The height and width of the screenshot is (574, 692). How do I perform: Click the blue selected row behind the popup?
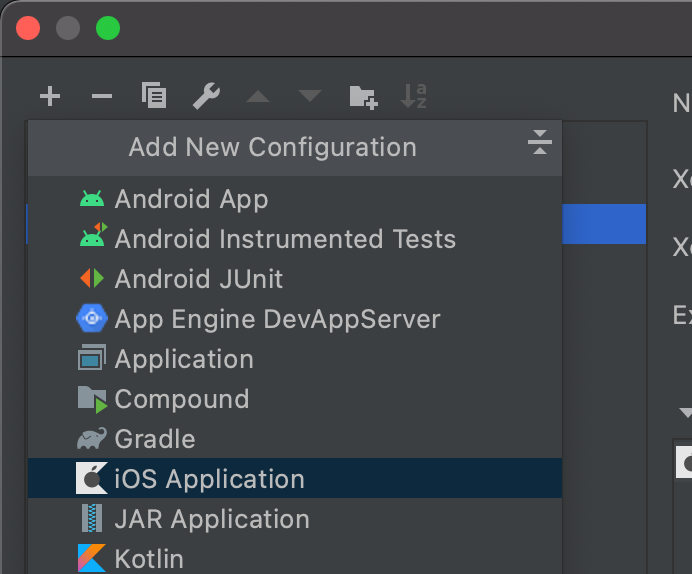[604, 224]
